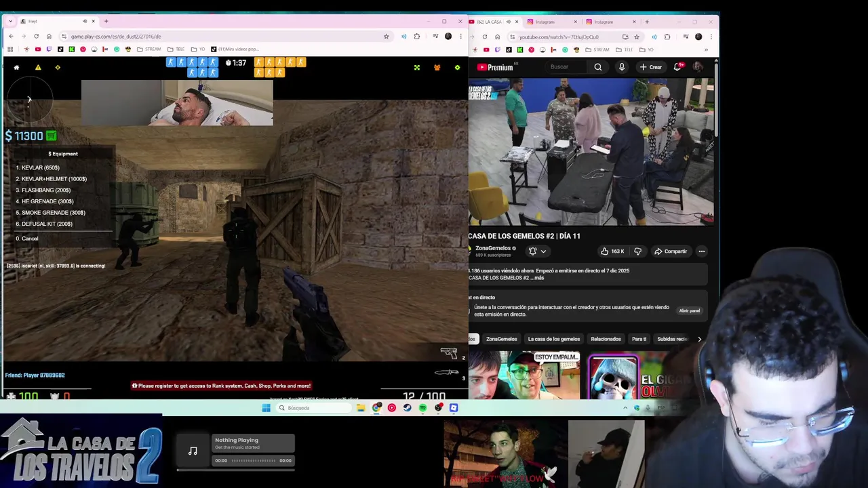Mute the play-cs tab audio
This screenshot has width=868, height=488.
[85, 22]
